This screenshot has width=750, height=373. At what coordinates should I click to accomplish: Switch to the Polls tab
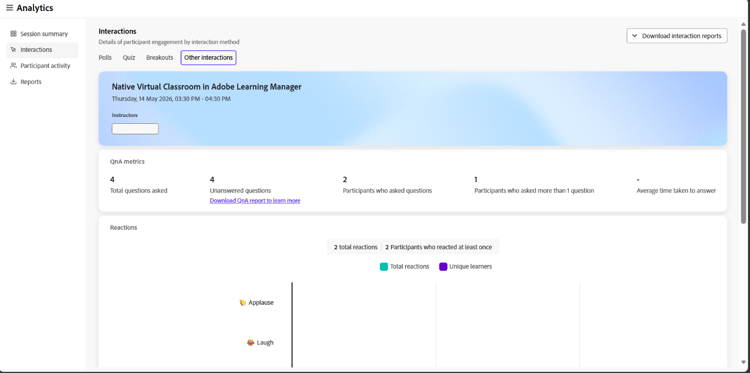point(105,57)
